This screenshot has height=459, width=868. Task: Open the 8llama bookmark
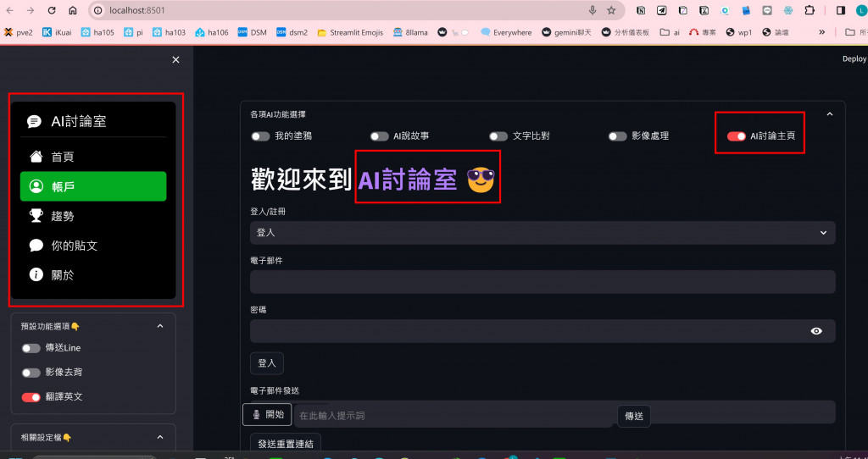click(410, 33)
